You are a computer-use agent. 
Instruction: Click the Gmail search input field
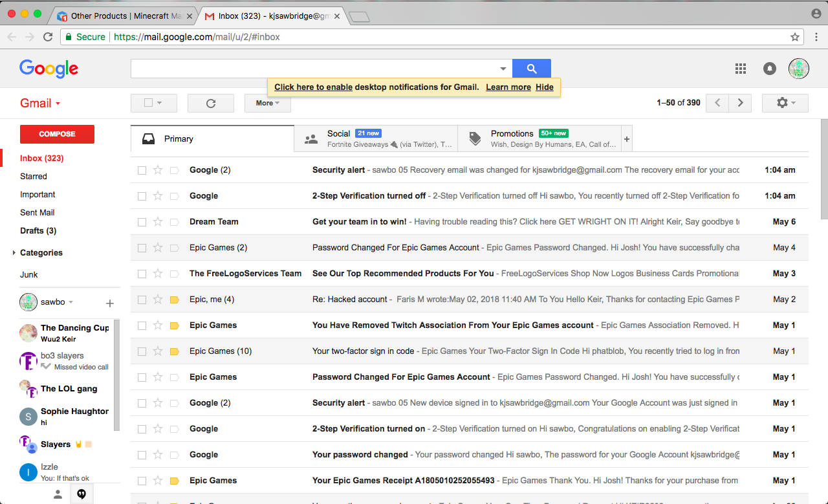click(x=314, y=69)
